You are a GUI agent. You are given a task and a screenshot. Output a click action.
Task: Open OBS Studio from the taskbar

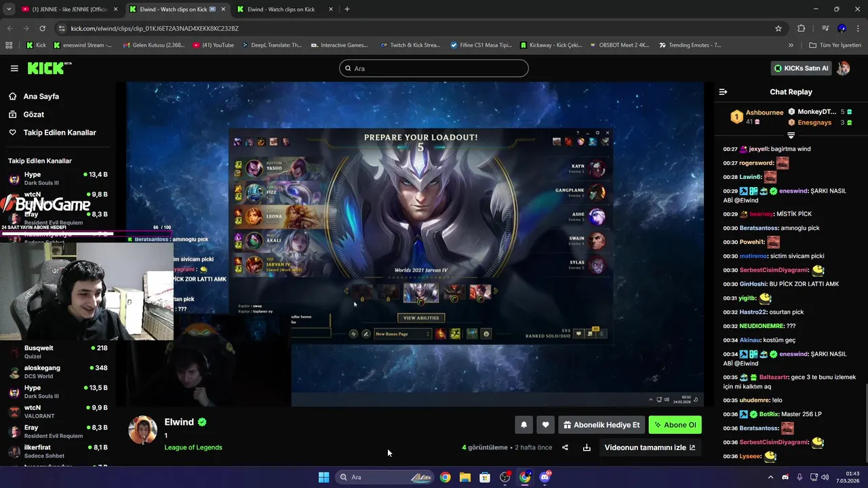505,477
